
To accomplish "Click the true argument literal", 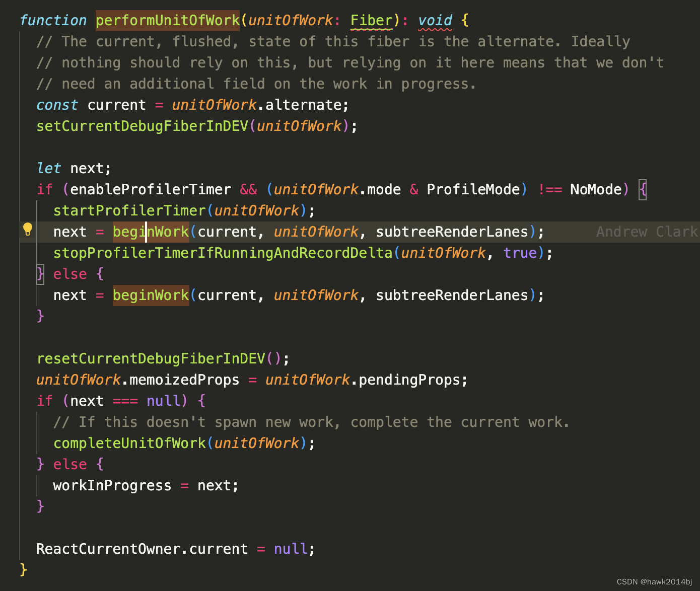I will (x=520, y=253).
